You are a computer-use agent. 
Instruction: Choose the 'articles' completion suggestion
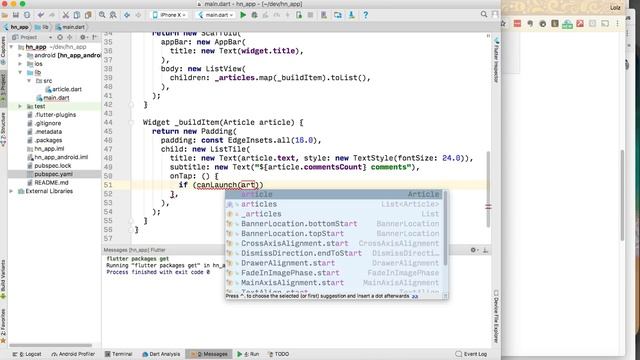[x=333, y=204]
